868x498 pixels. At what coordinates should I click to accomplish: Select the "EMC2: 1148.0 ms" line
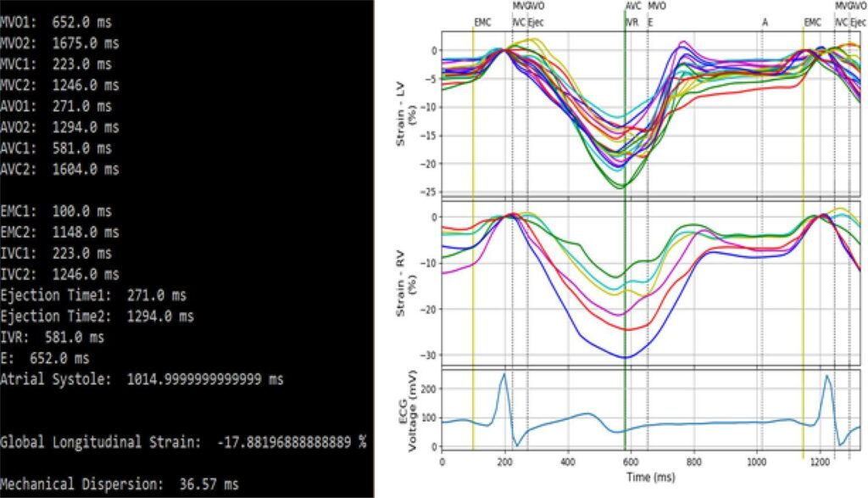click(59, 233)
